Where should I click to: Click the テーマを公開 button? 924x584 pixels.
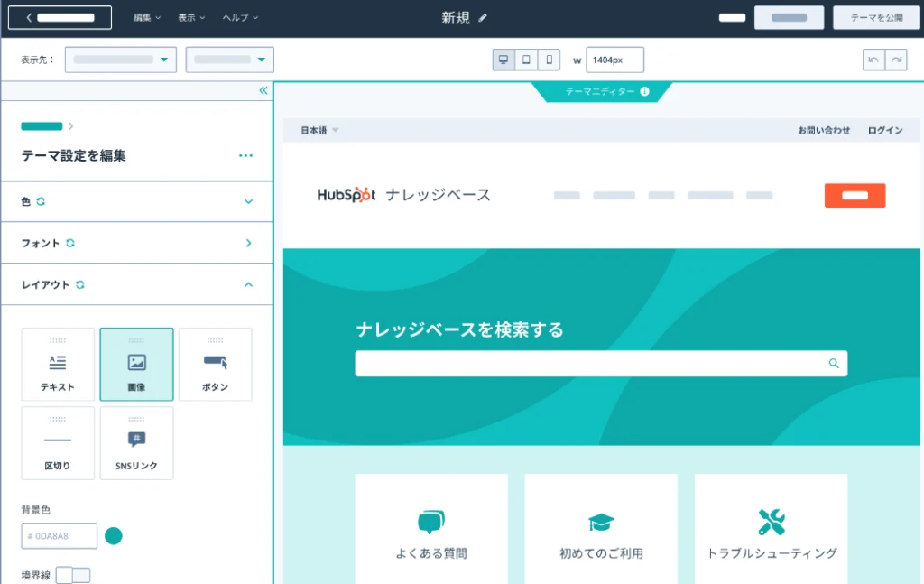(x=876, y=18)
